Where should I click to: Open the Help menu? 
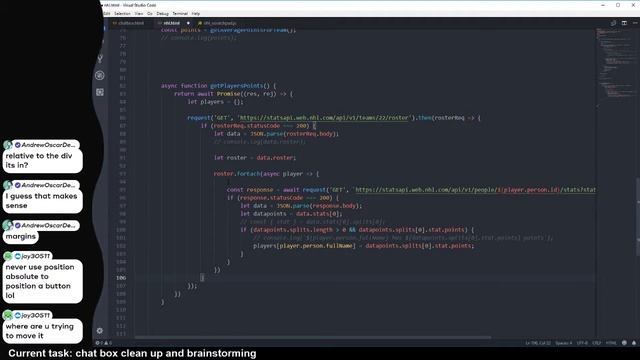(x=196, y=13)
